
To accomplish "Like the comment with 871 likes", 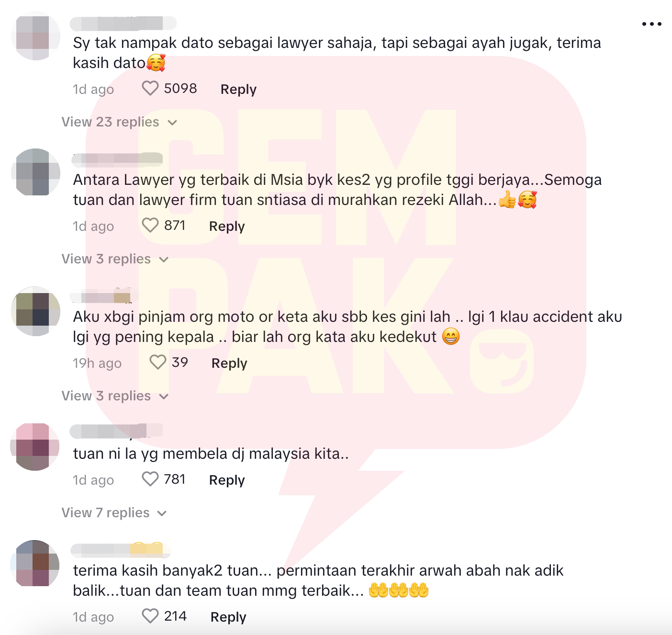I will point(150,225).
